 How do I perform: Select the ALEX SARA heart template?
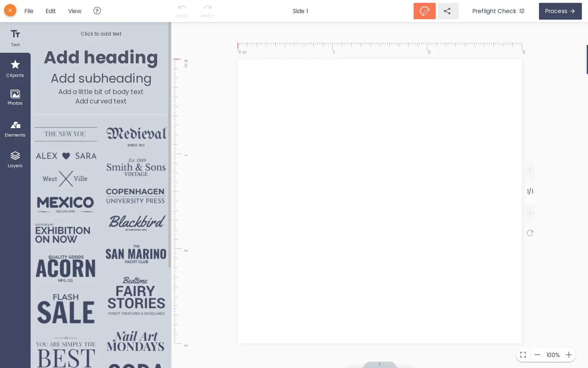(x=66, y=156)
